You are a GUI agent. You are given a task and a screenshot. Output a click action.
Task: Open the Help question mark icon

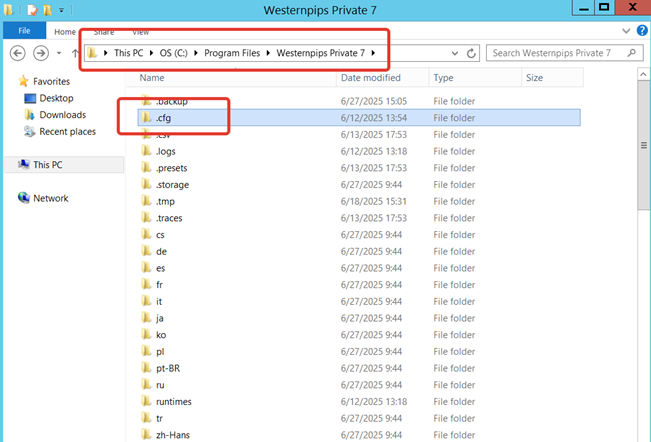click(x=642, y=30)
